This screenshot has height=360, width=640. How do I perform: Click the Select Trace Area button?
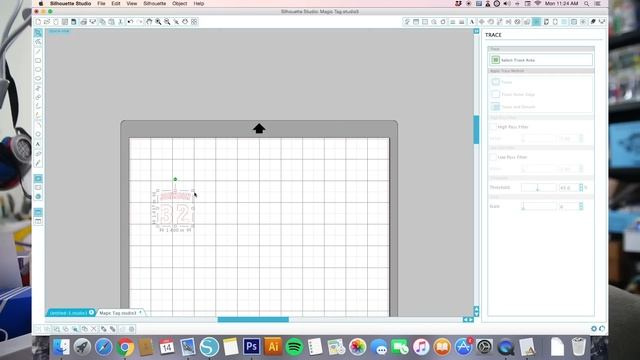pyautogui.click(x=541, y=60)
